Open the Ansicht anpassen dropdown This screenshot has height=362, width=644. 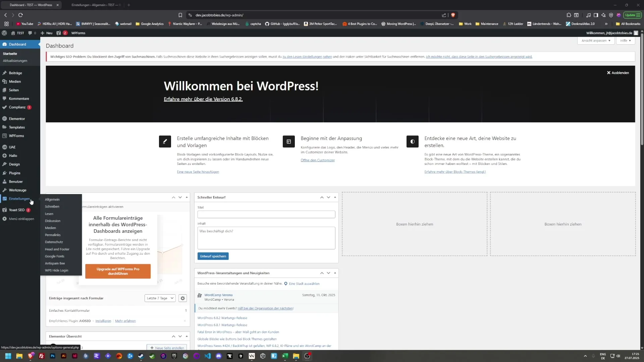(596, 41)
